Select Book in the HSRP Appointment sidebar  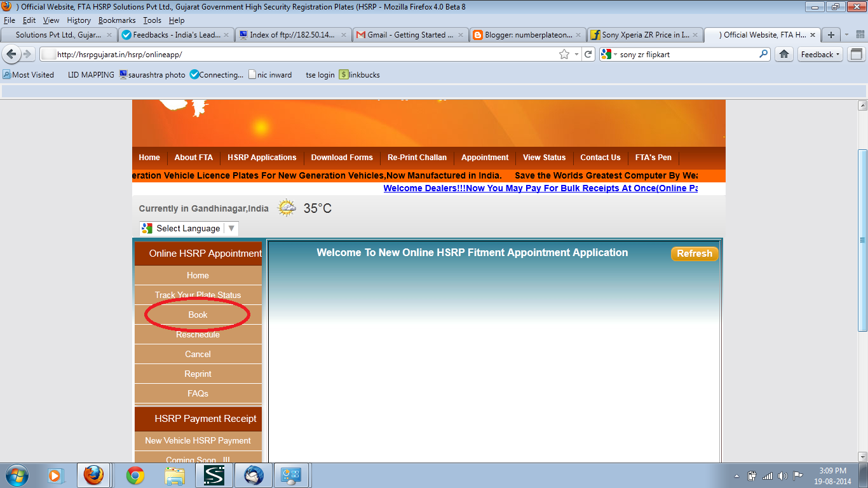[x=198, y=315]
